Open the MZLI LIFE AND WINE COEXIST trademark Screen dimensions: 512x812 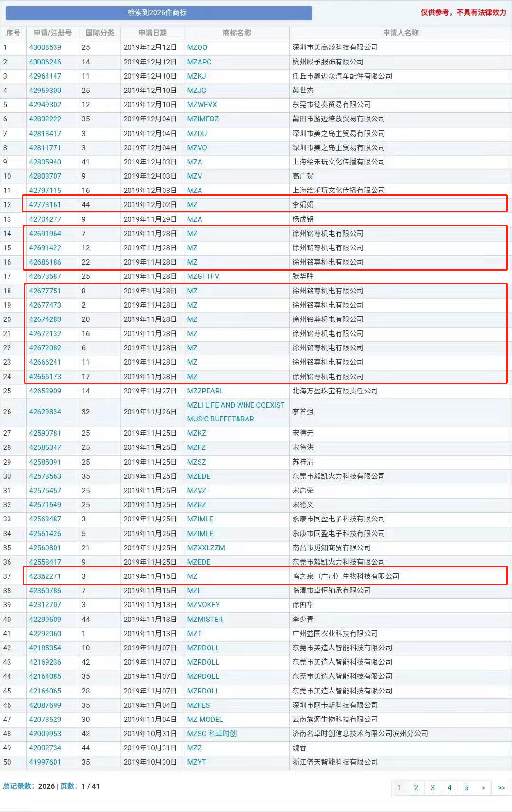coord(236,405)
